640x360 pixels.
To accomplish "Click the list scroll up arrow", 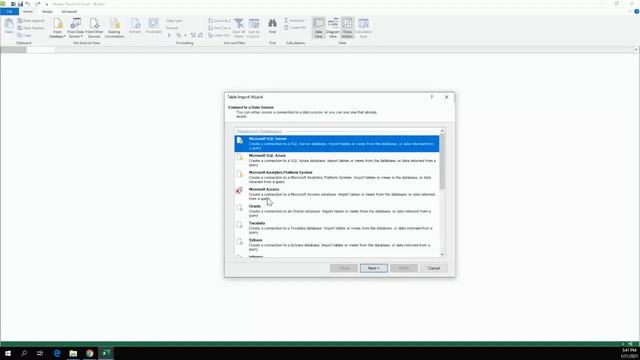I will pos(442,131).
